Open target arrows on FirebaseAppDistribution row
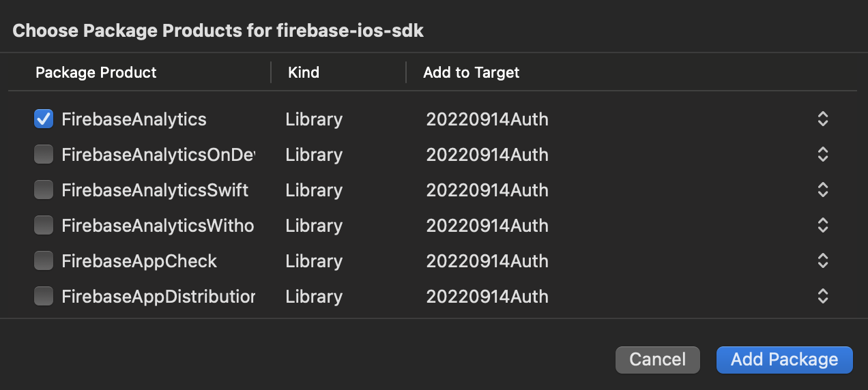Screen dimensions: 868x390 coord(823,297)
